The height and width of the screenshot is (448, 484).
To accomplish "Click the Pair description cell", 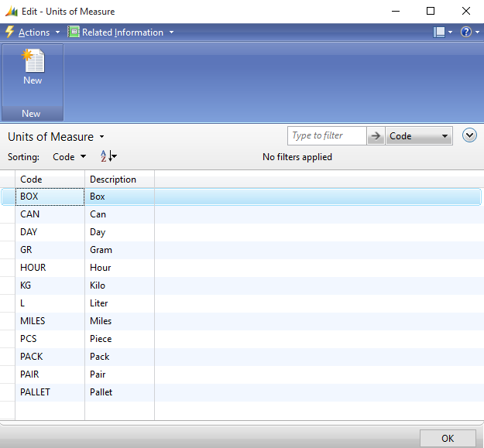I will pyautogui.click(x=120, y=374).
